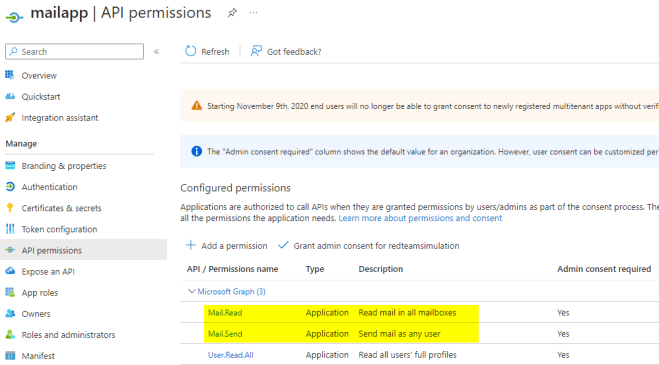Screen dimensions: 659x365
Task: Open the Mail.Send permission
Action: pos(225,333)
